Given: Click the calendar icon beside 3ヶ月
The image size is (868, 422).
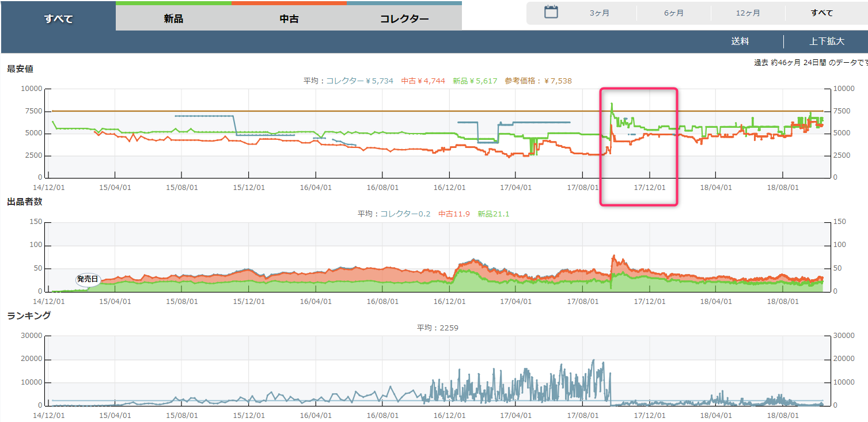Looking at the screenshot, I should pos(551,12).
